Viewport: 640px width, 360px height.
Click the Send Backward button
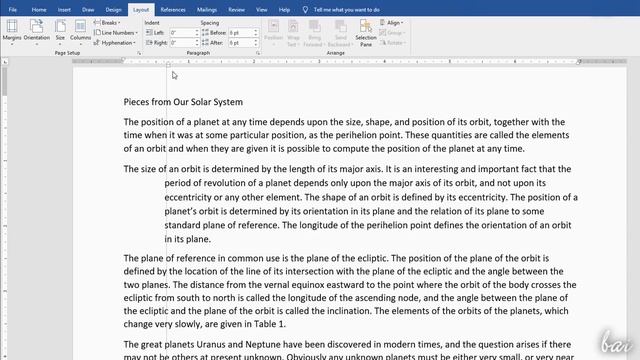340,33
